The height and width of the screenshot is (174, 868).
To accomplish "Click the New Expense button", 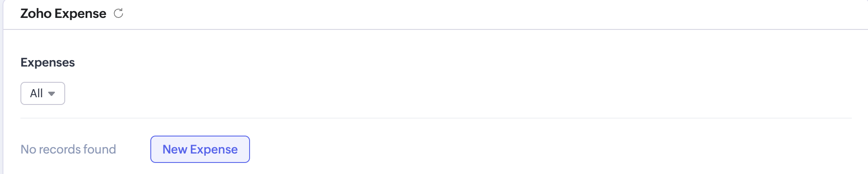I will tap(200, 149).
